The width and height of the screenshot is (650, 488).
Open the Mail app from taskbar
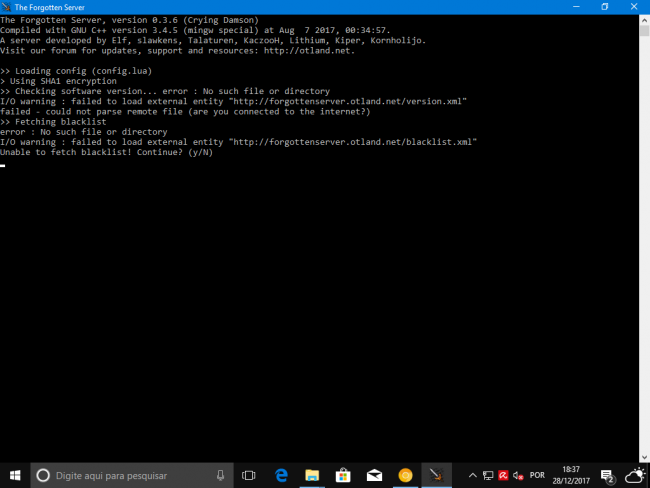(374, 476)
